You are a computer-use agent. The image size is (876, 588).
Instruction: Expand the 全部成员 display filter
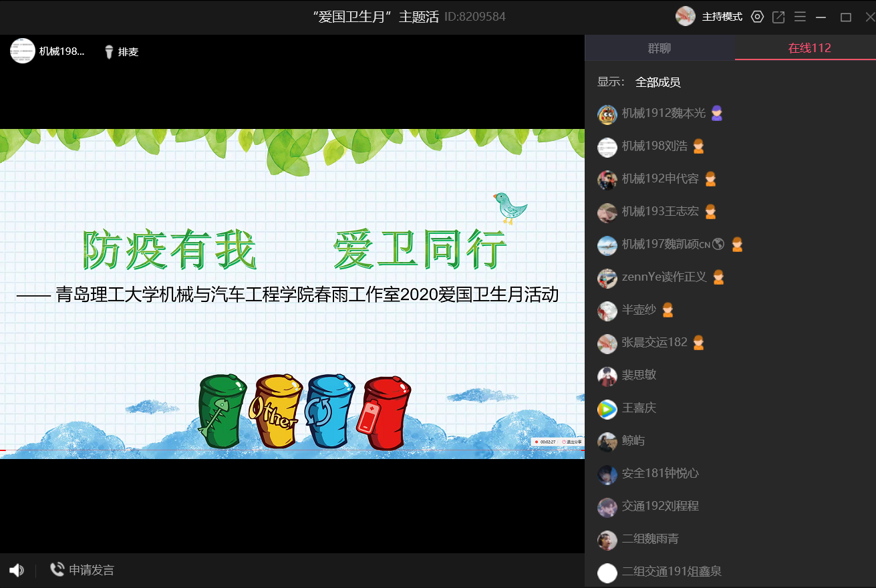pos(658,82)
